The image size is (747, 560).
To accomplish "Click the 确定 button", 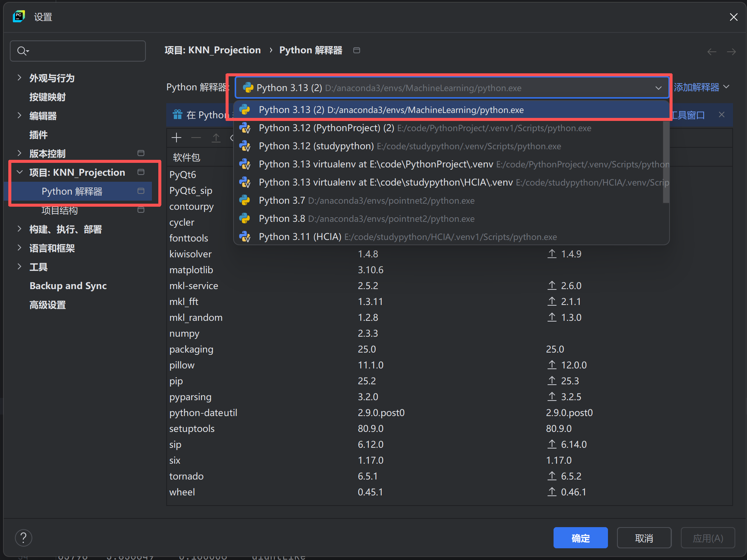I will coord(580,538).
